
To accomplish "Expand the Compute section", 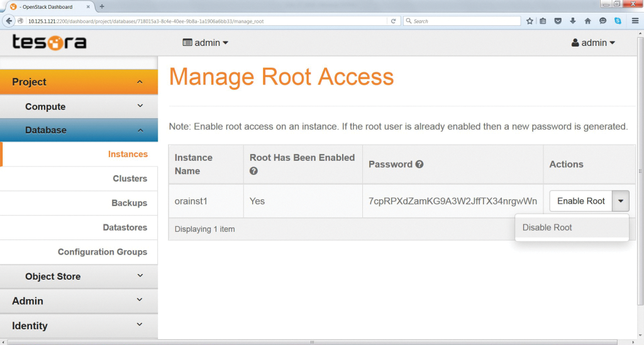I will (x=79, y=107).
